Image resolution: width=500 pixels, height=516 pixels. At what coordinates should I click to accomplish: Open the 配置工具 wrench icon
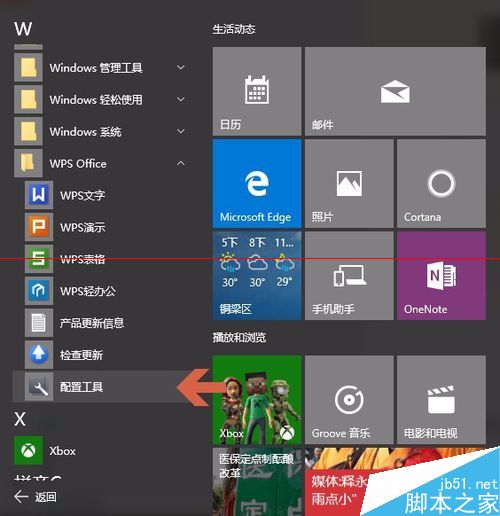click(x=39, y=386)
